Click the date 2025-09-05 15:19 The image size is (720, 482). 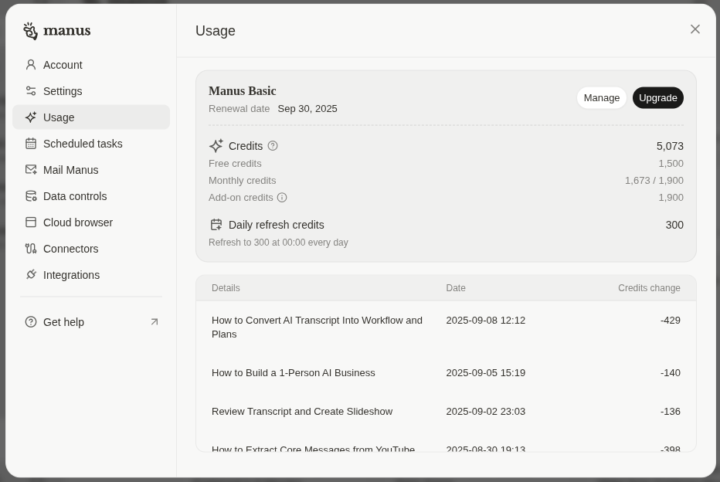pyautogui.click(x=485, y=373)
